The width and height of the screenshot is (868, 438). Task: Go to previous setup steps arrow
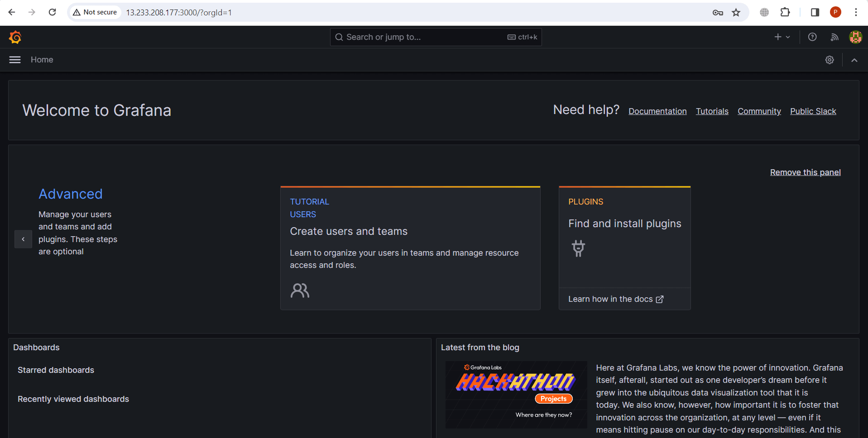23,239
